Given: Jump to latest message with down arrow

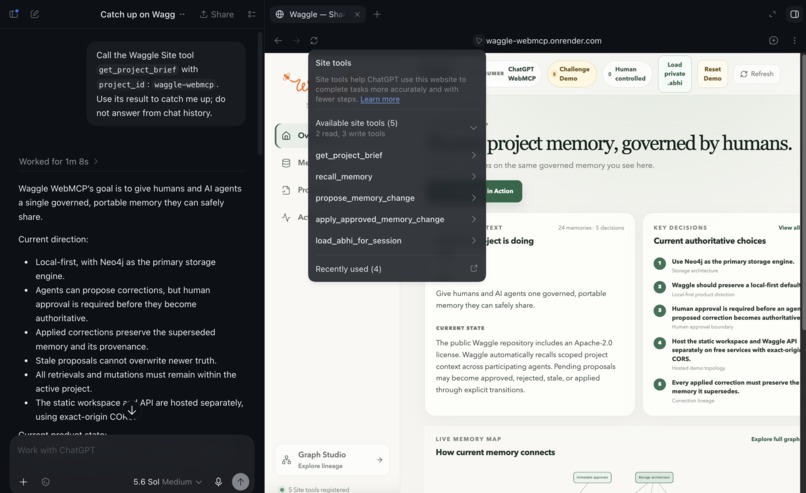Looking at the screenshot, I should tap(132, 410).
